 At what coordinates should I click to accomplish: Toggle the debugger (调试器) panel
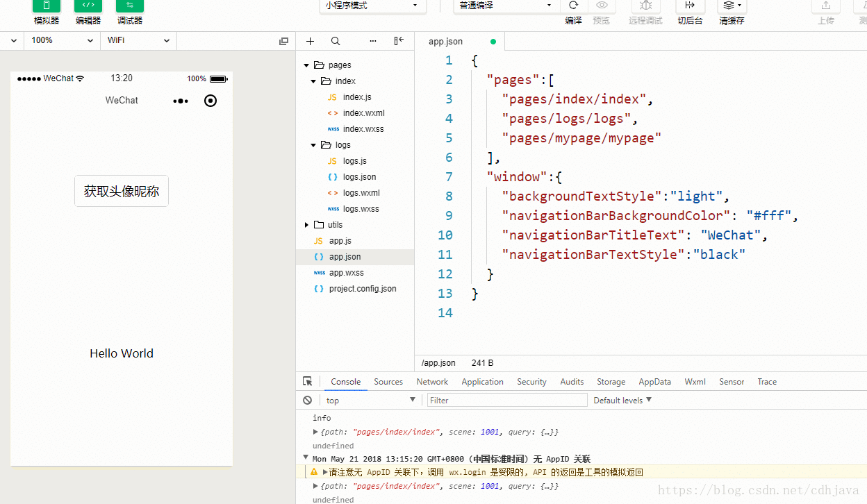tap(130, 6)
